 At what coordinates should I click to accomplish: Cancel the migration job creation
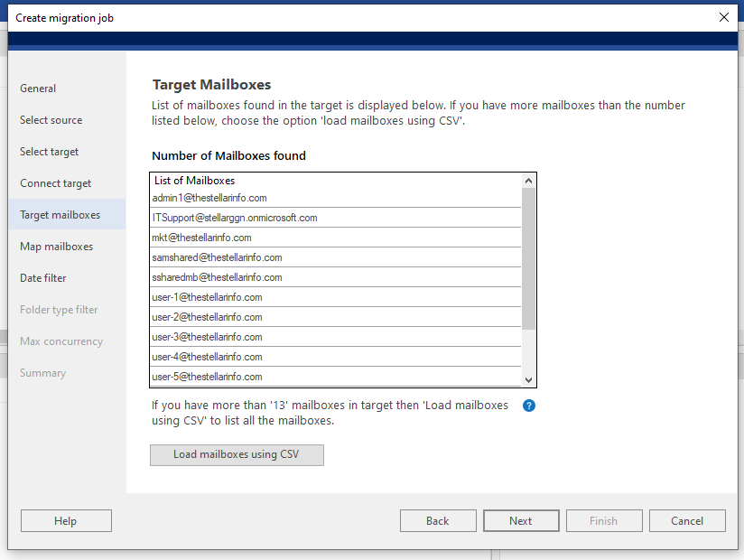(x=687, y=520)
